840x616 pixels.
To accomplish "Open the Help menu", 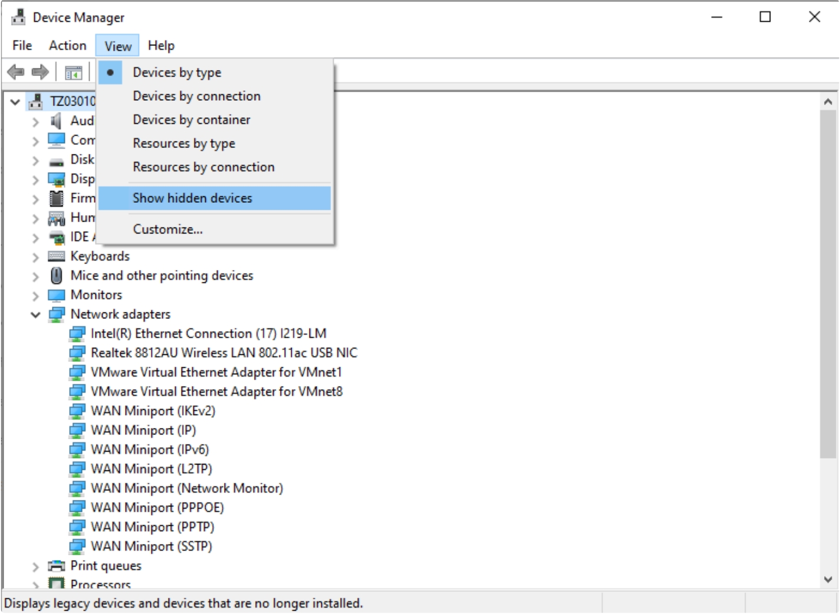I will 161,45.
